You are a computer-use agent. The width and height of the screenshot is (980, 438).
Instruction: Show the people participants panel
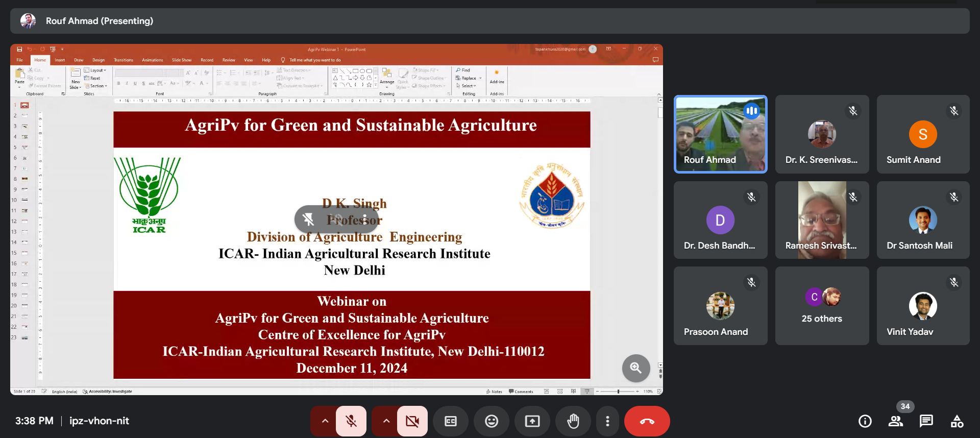click(x=895, y=421)
